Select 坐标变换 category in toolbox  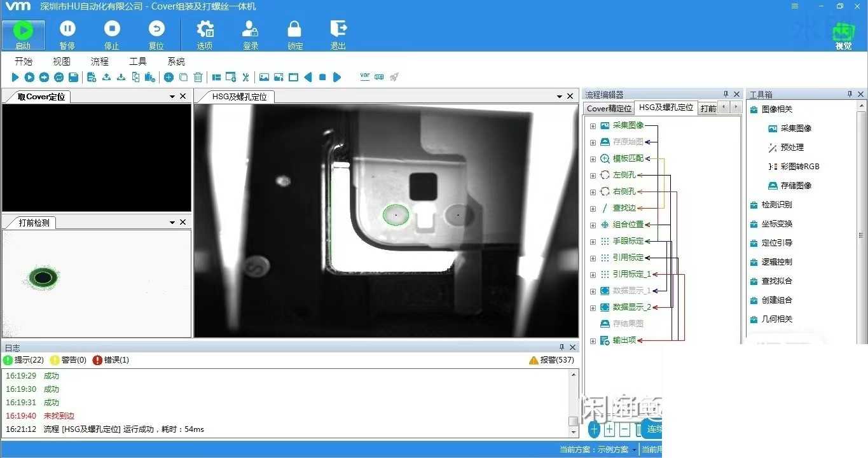click(776, 224)
